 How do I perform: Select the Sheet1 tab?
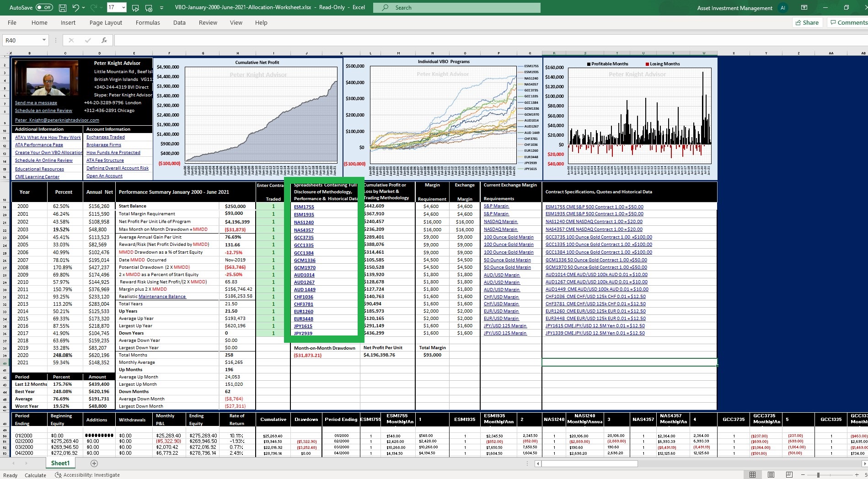(60, 463)
